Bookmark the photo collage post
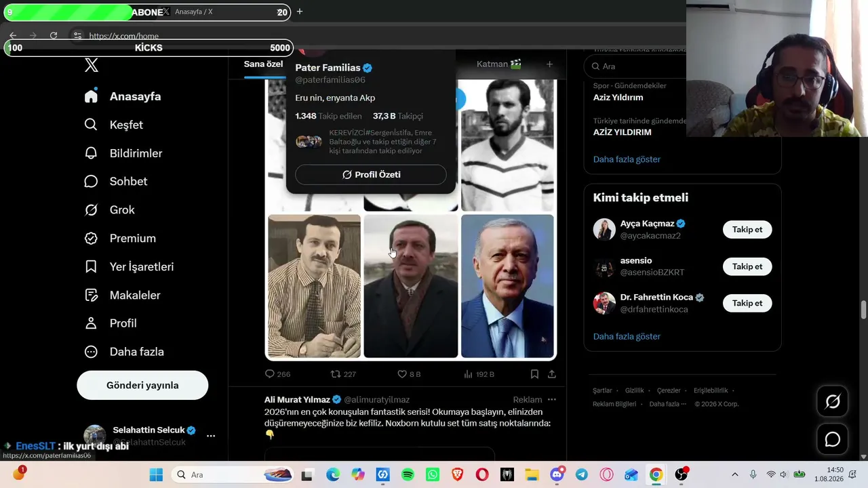 [x=534, y=374]
